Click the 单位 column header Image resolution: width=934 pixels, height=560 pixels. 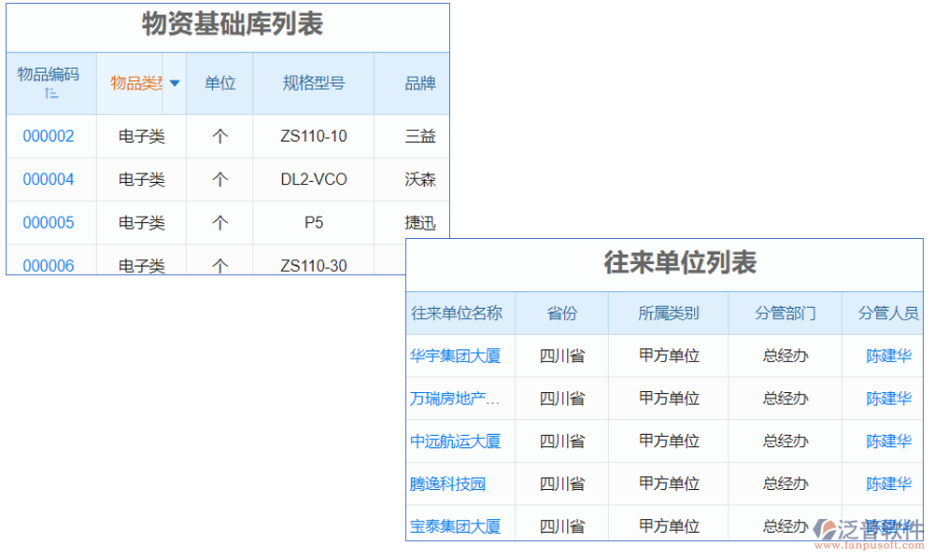point(219,83)
